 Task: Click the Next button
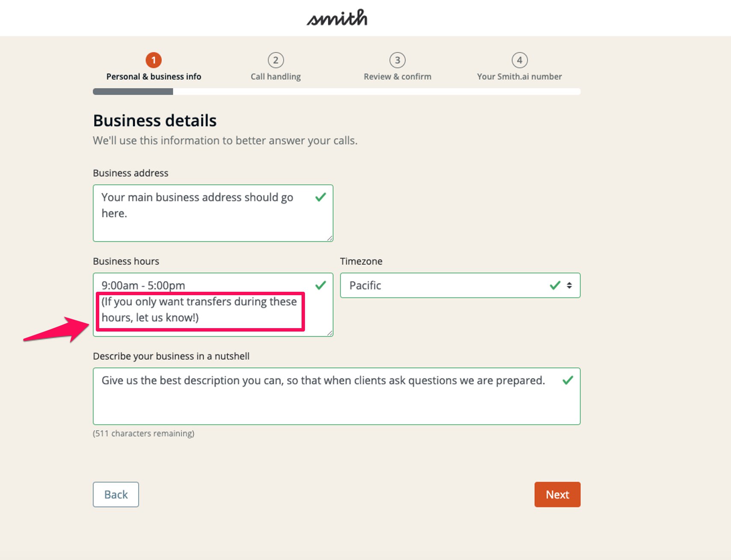click(x=557, y=495)
